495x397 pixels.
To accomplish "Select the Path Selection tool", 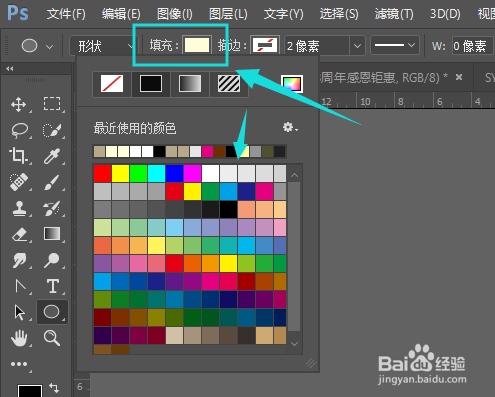I will tap(20, 313).
